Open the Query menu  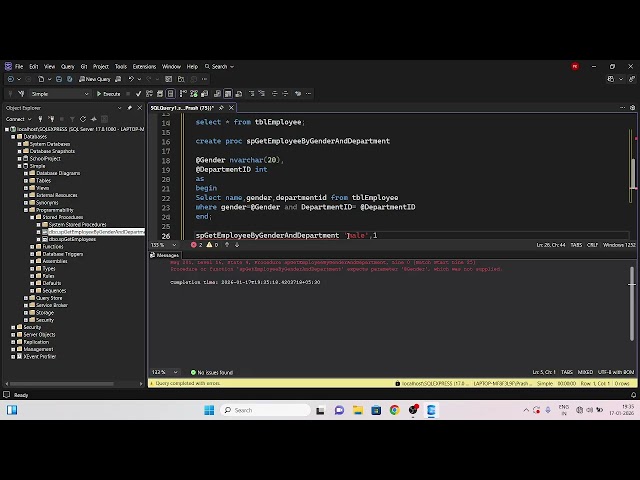coord(68,67)
